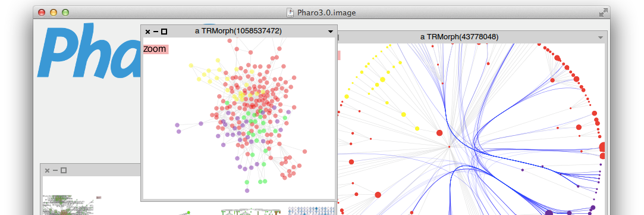
Task: Click the bottommost purple node in the zoom graph
Action: click(247, 191)
